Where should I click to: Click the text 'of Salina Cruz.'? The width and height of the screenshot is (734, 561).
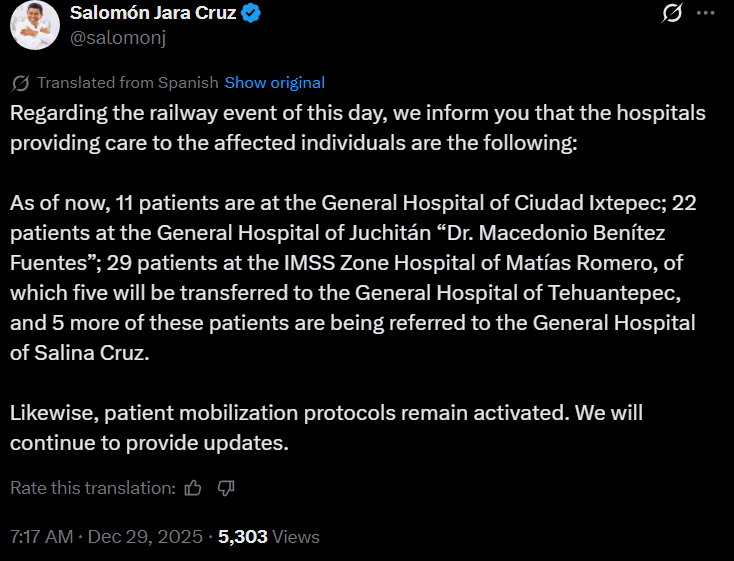tap(79, 353)
